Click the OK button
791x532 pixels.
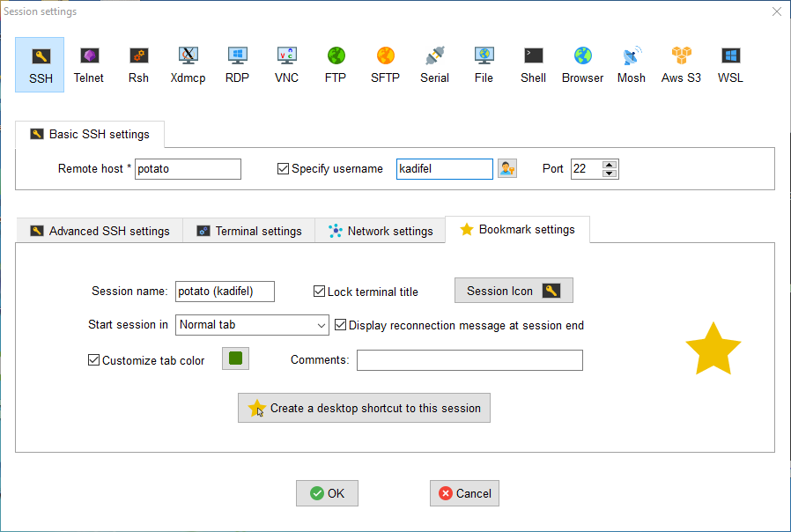(327, 493)
